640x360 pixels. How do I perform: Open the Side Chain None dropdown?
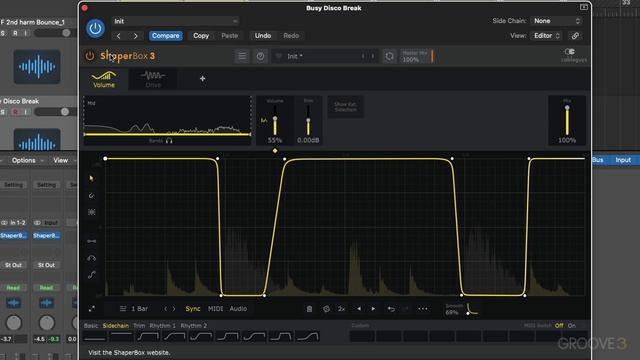tap(556, 21)
